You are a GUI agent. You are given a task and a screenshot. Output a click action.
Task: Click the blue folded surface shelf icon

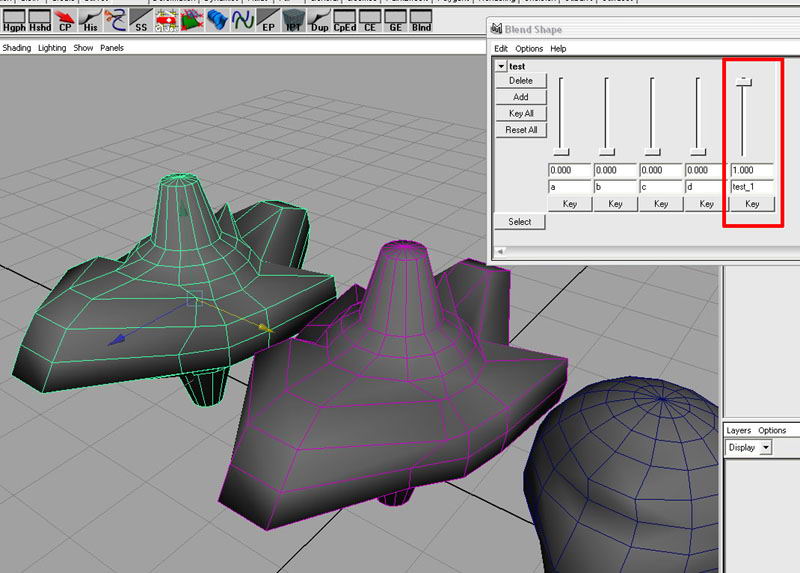(218, 20)
